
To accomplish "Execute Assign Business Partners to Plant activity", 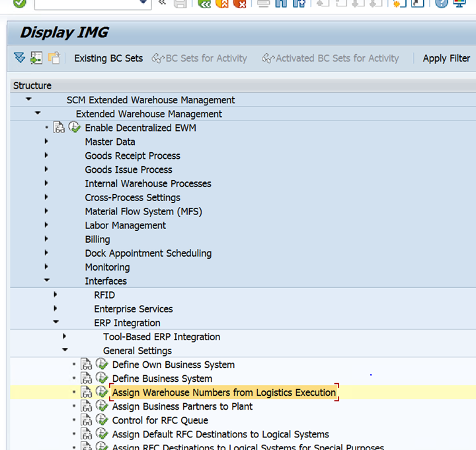I will pyautogui.click(x=102, y=406).
